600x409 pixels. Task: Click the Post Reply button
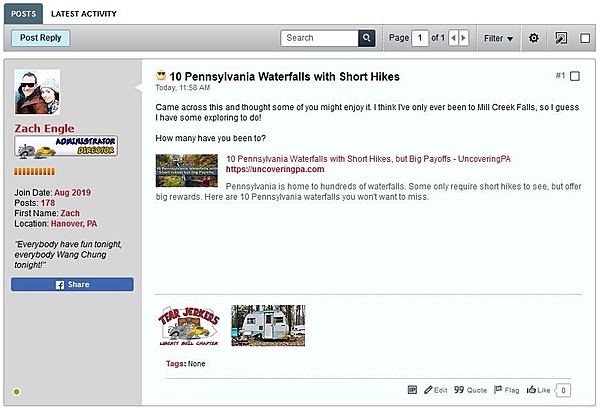click(x=41, y=38)
